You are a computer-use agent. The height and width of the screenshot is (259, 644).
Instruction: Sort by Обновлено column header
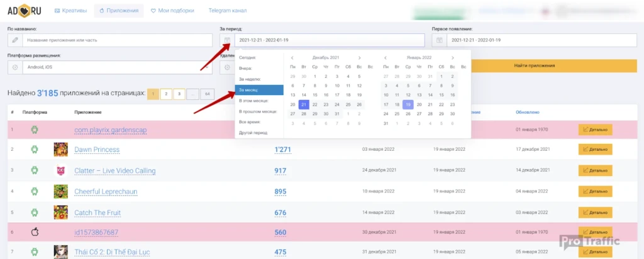[x=528, y=112]
